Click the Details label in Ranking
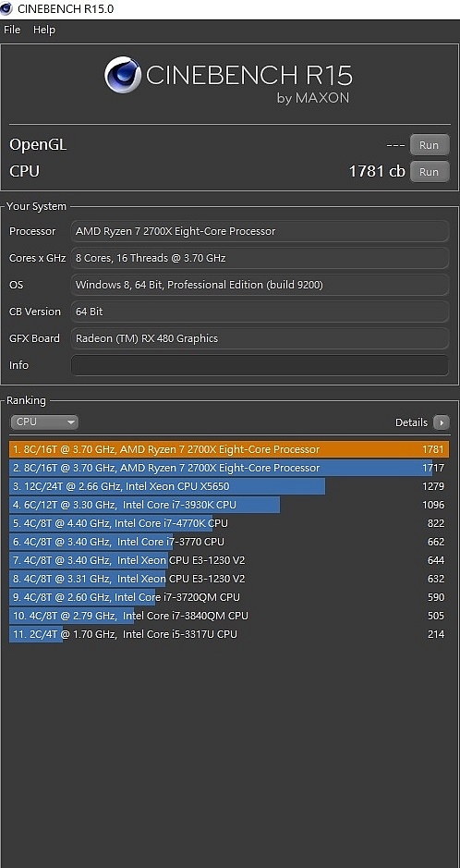Screen dimensions: 460x868 pos(411,422)
